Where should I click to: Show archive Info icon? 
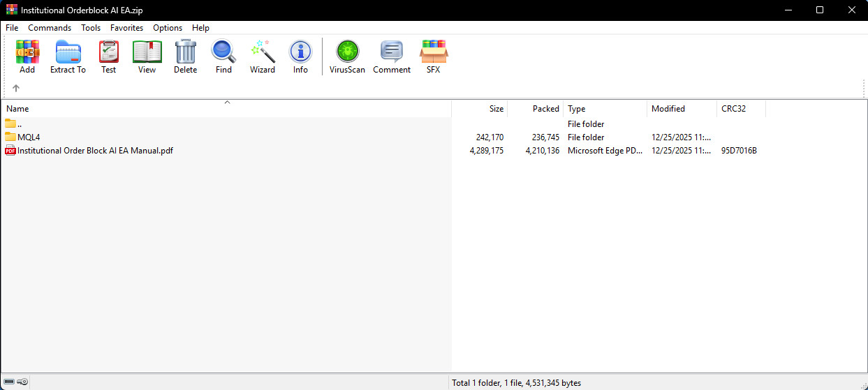point(300,52)
